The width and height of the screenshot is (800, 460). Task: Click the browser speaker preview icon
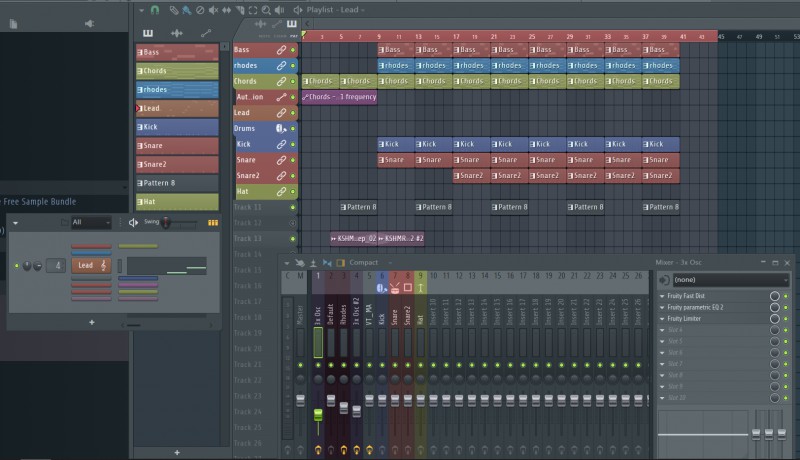tap(89, 23)
